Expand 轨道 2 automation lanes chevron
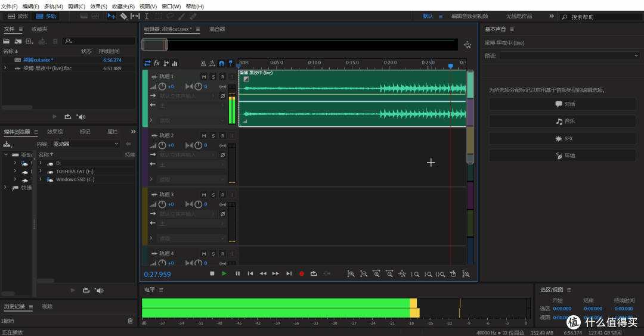Image resolution: width=644 pixels, height=336 pixels. [151, 179]
